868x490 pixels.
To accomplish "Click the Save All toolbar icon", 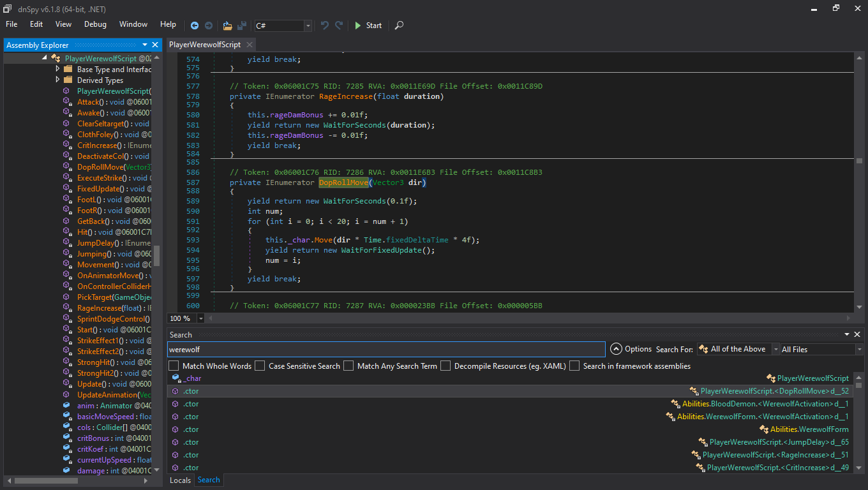I will (x=242, y=26).
